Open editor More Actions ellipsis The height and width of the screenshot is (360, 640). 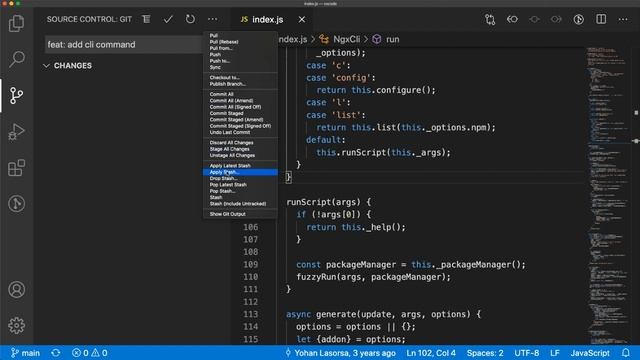click(623, 19)
